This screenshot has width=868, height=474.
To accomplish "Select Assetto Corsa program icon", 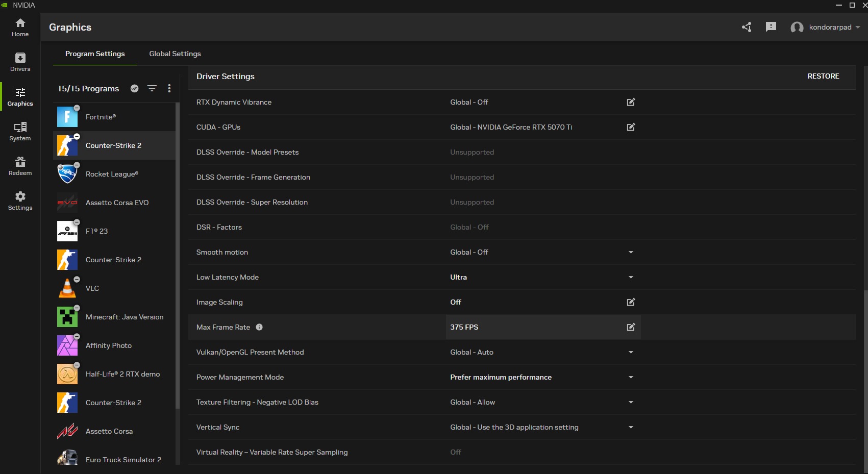I will click(67, 431).
